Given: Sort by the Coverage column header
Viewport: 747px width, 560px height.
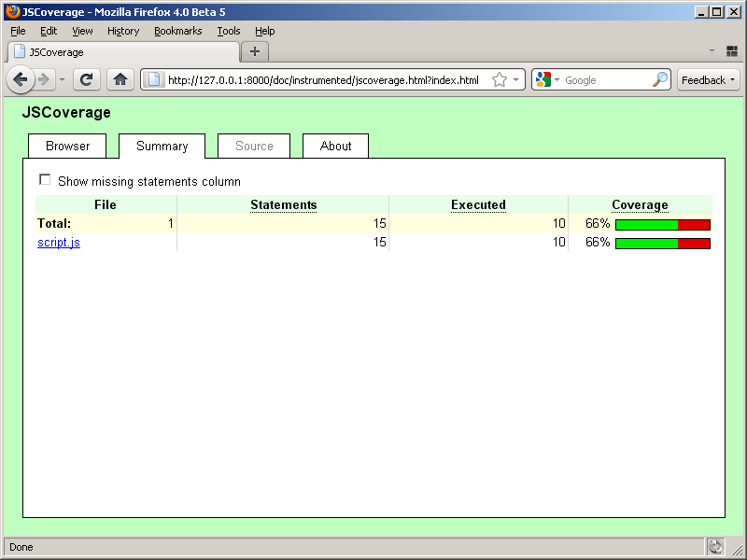Looking at the screenshot, I should (x=640, y=204).
